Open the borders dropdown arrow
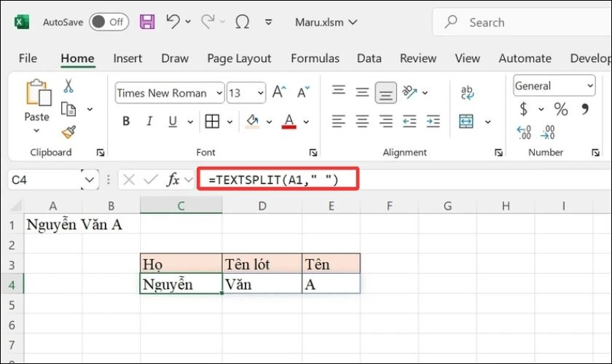Viewport: 612px width, 364px height. click(230, 122)
